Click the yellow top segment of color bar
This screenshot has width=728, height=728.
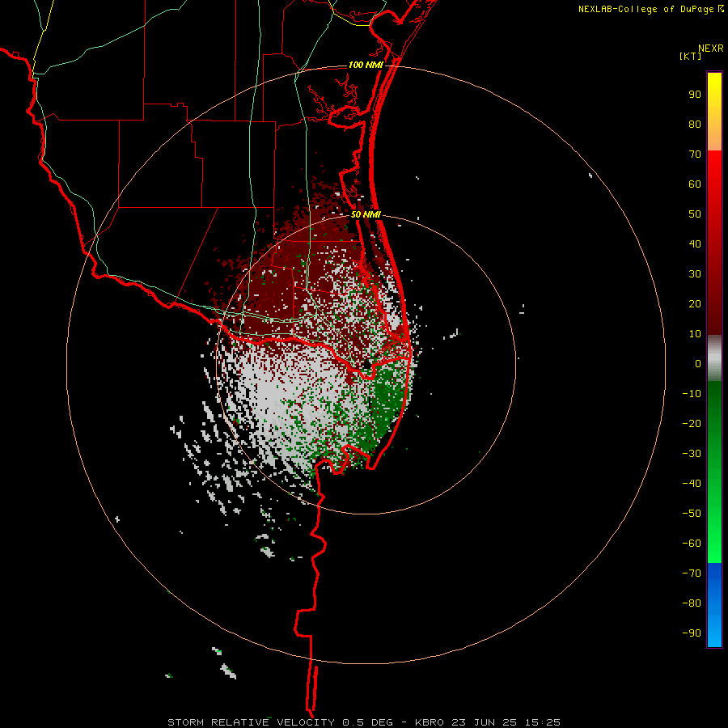[714, 112]
